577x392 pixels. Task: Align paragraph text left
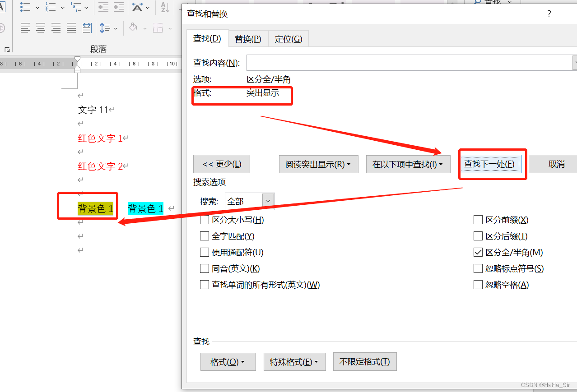[25, 28]
